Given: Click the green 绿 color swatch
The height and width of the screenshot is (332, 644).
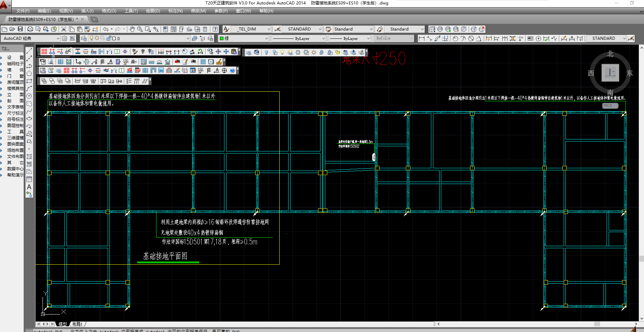Looking at the screenshot, I should [222, 38].
